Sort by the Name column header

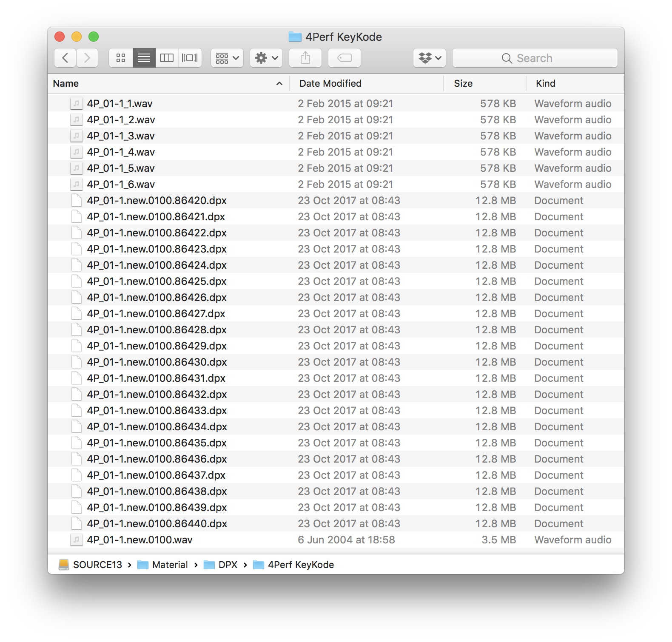(x=168, y=83)
